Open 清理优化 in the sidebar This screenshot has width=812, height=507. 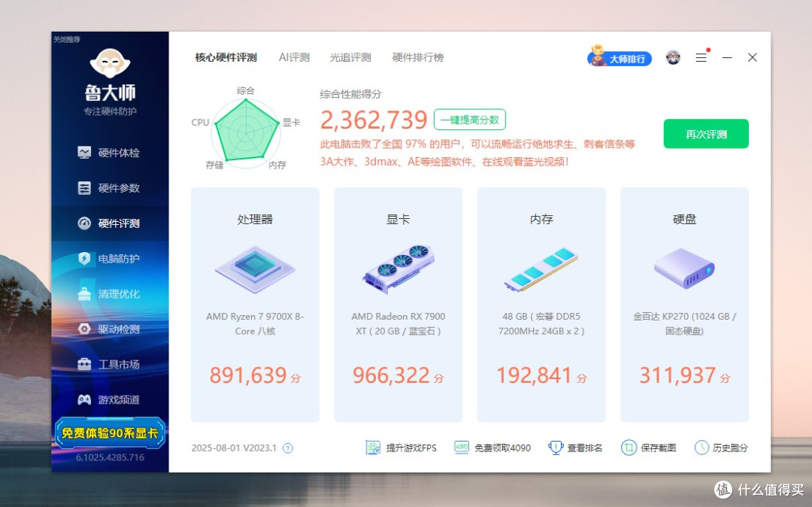[109, 293]
